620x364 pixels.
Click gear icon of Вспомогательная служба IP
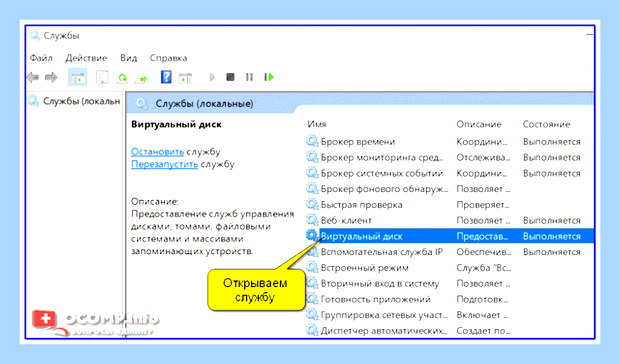(x=312, y=252)
